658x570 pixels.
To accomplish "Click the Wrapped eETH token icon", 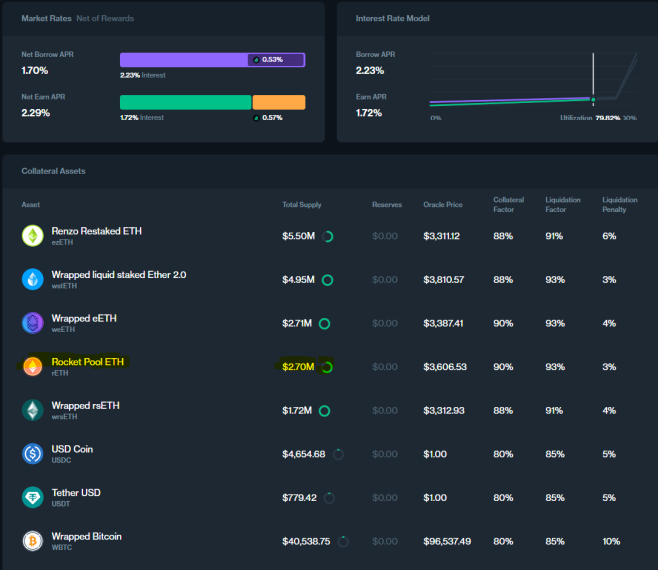I will pyautogui.click(x=33, y=323).
